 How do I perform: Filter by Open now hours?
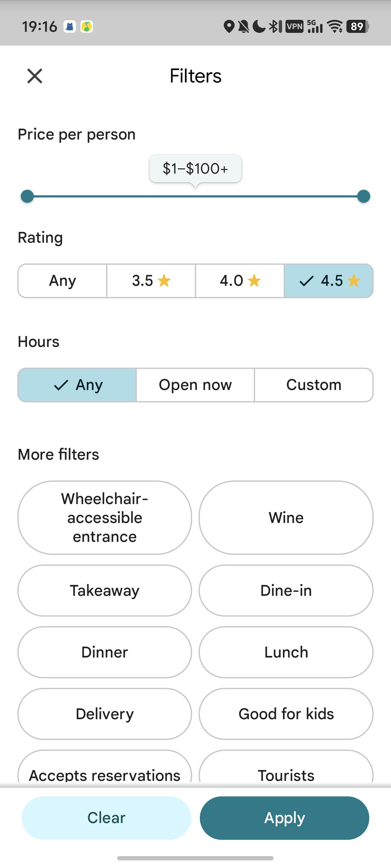point(195,385)
